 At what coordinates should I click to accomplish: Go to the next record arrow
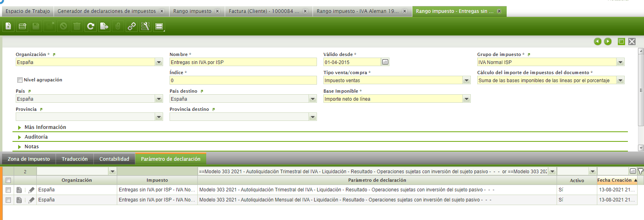608,42
